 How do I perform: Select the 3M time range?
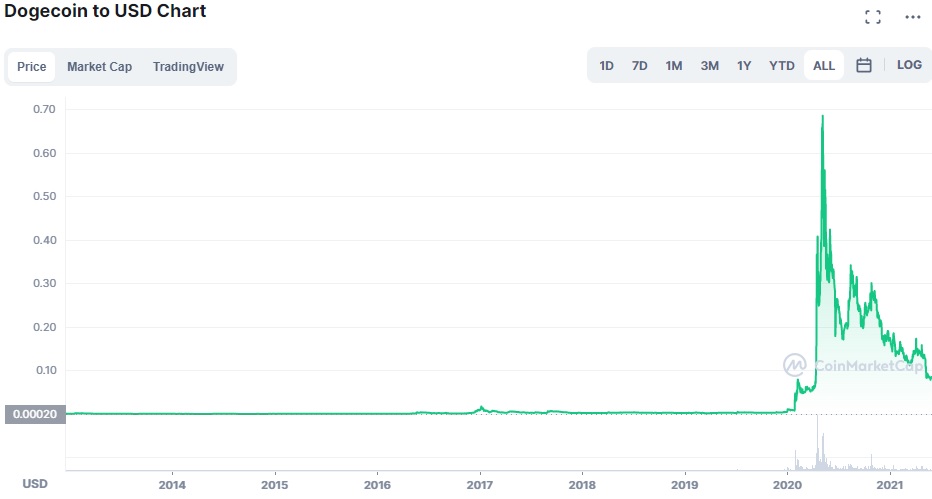tap(709, 66)
